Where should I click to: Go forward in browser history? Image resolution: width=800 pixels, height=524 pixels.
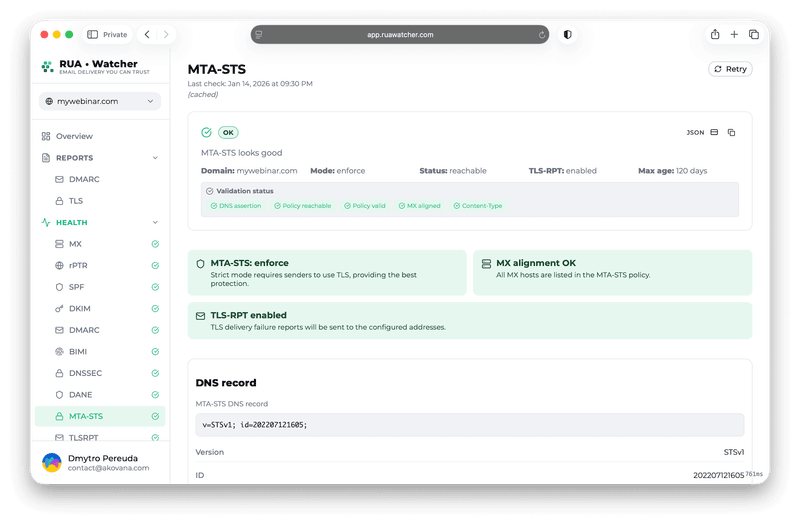(166, 34)
